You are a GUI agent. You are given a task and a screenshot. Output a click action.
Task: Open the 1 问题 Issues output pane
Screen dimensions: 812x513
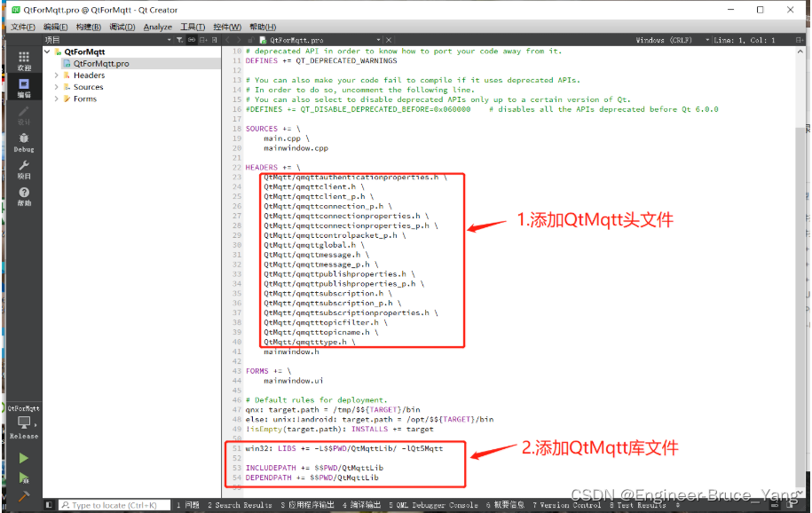pyautogui.click(x=187, y=505)
